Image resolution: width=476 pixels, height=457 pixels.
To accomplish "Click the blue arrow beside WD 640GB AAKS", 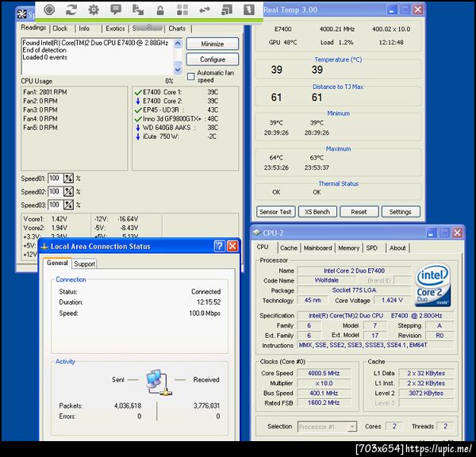I will [x=138, y=128].
